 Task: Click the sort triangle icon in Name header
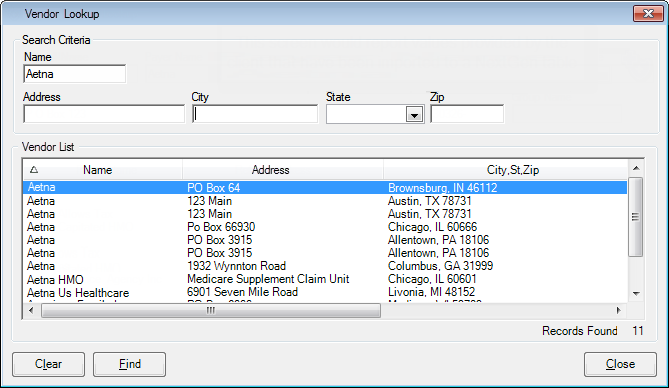[34, 170]
